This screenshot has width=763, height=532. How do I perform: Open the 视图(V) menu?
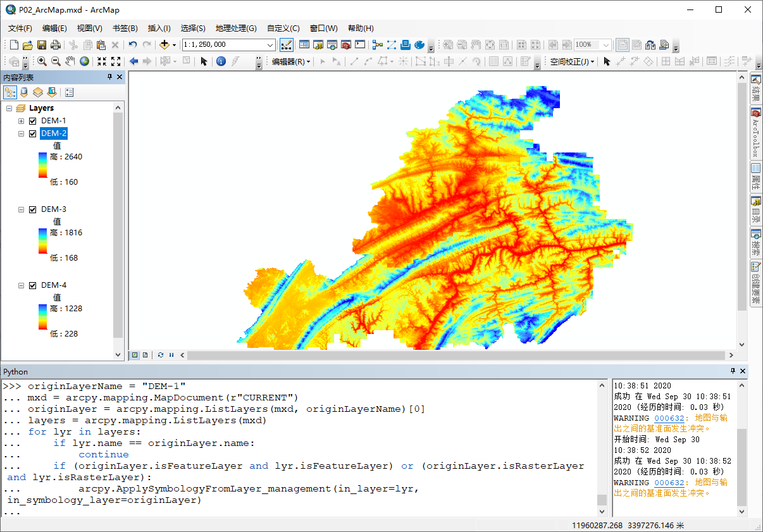[90, 28]
